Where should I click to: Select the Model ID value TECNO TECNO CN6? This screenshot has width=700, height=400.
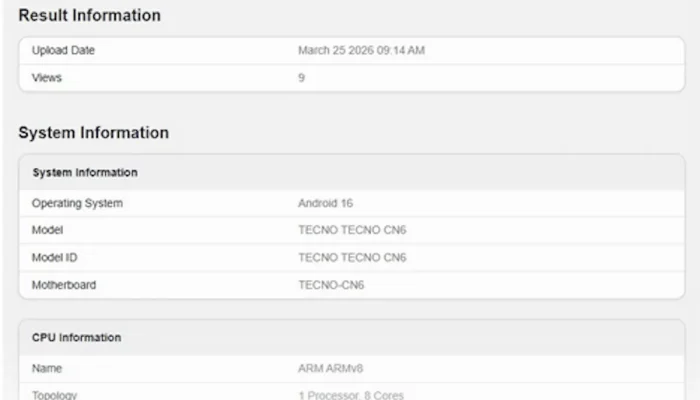pos(352,258)
